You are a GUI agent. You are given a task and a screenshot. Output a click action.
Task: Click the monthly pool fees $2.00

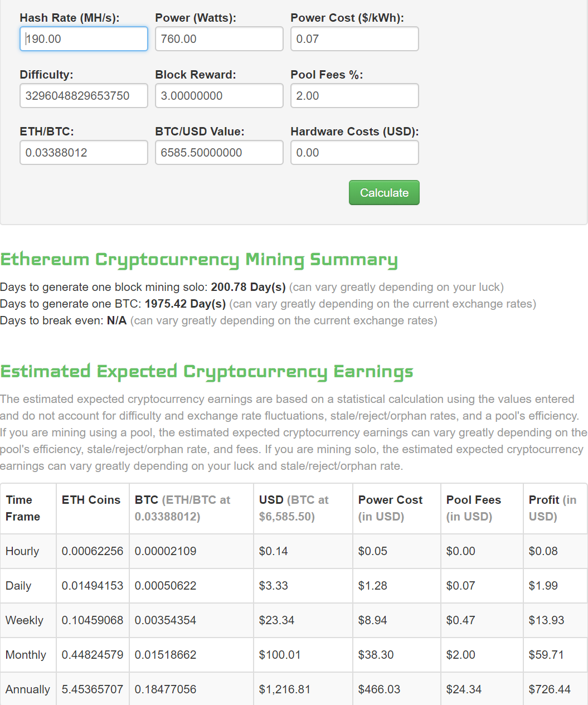(461, 655)
